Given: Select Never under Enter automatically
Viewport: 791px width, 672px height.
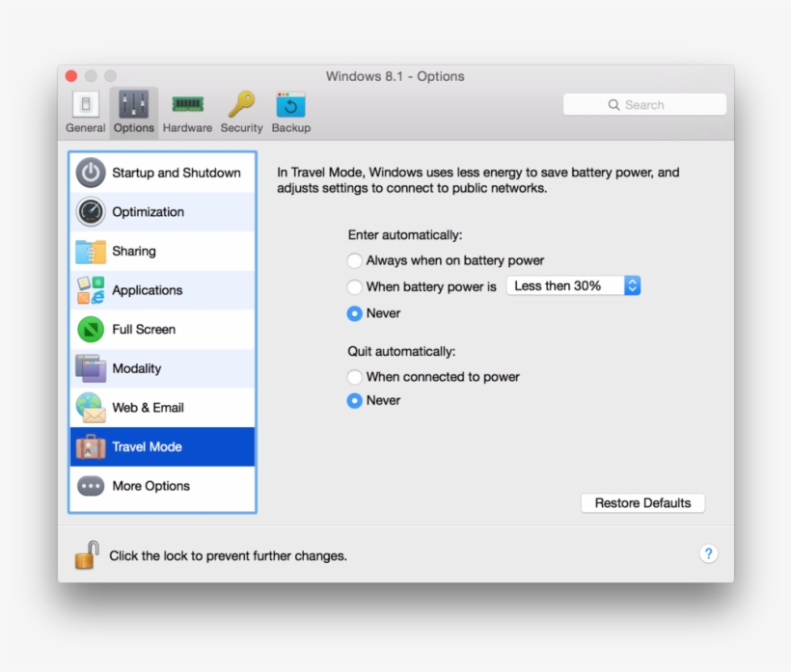Looking at the screenshot, I should coord(355,313).
